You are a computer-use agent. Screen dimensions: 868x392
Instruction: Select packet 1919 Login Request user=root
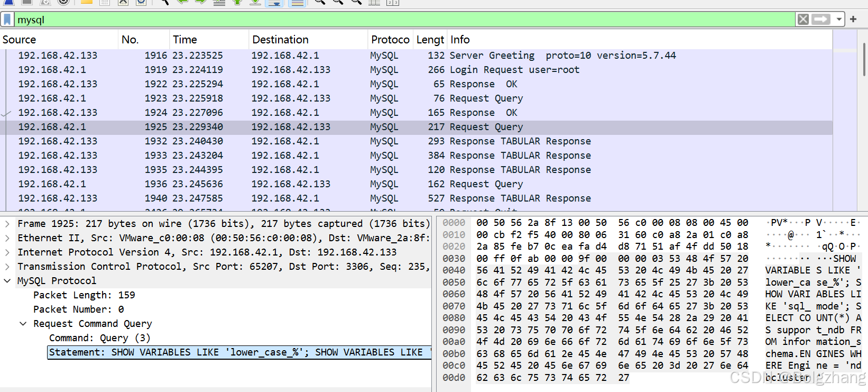(x=417, y=70)
